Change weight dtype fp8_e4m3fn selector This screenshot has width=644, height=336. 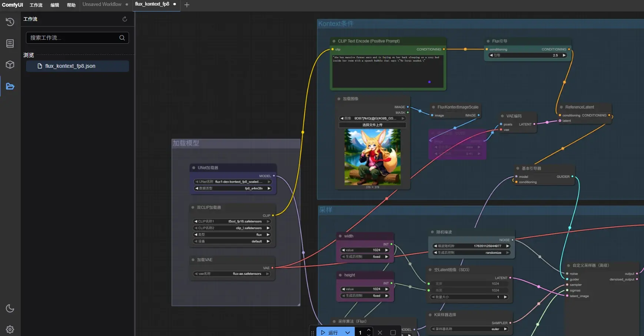[233, 188]
